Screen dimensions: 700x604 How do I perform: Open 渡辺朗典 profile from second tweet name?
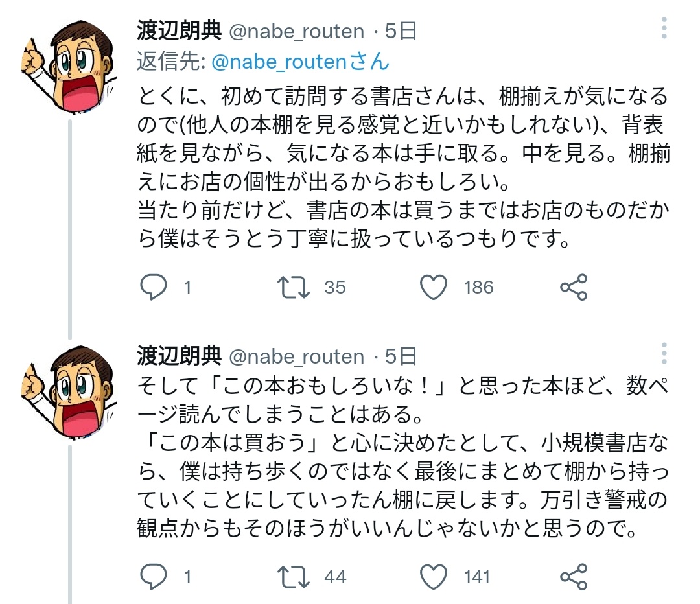180,356
